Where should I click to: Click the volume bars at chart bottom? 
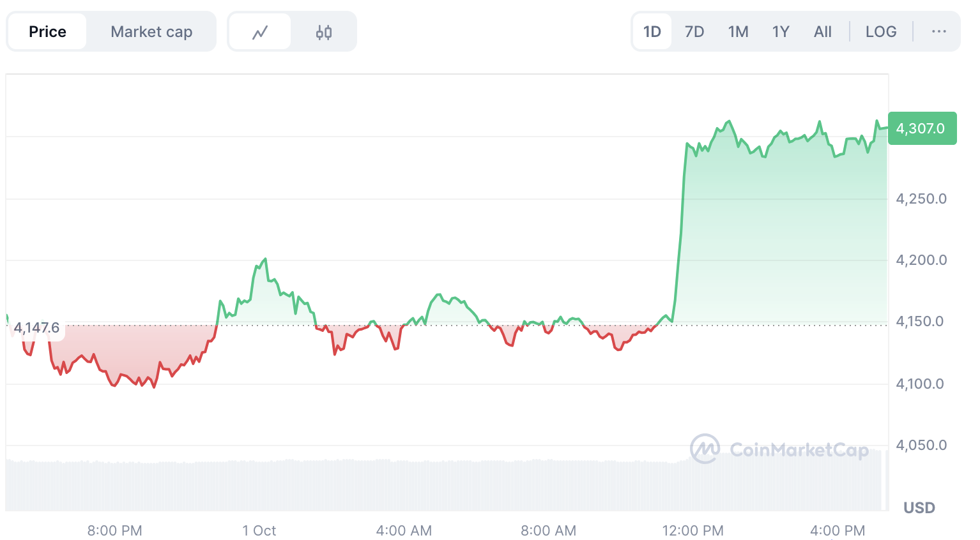[447, 485]
